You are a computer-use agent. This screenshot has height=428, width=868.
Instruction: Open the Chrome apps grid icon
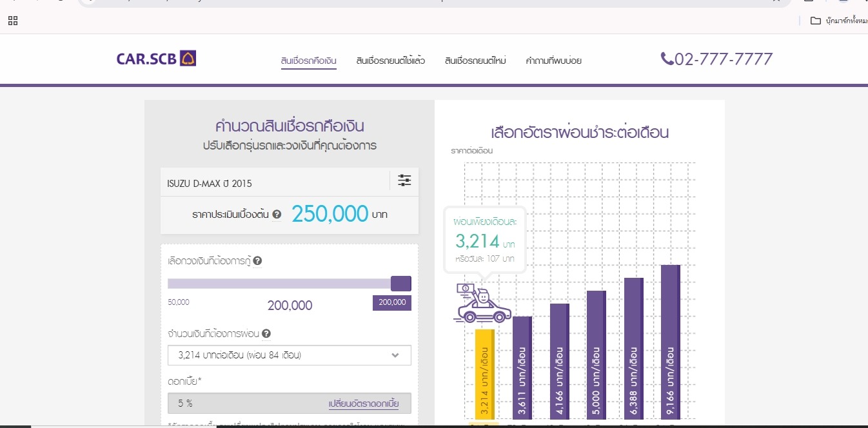click(13, 21)
